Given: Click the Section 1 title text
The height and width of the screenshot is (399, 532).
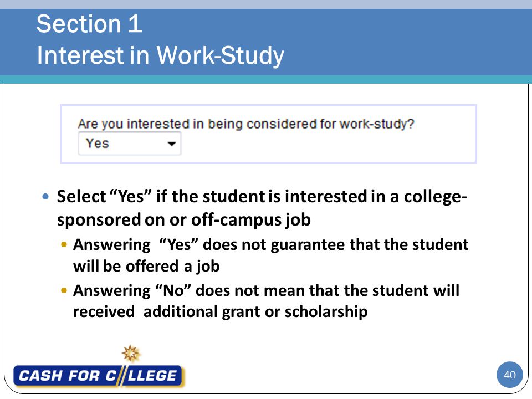Looking at the screenshot, I should click(89, 24).
